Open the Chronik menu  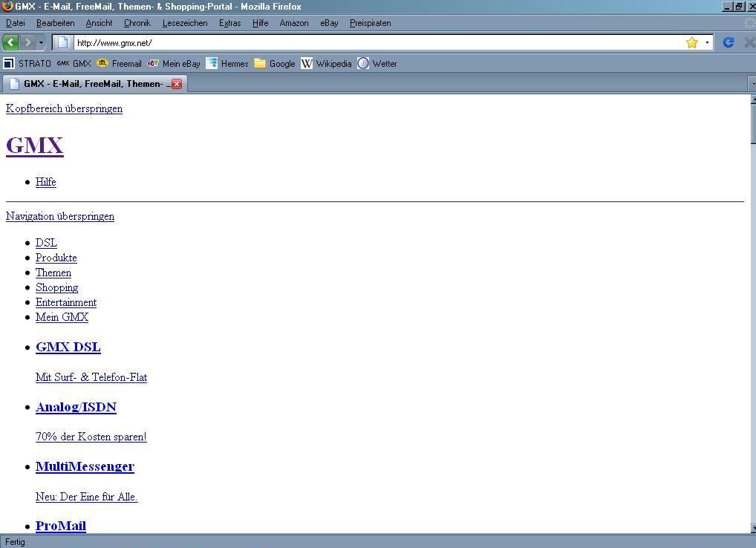pos(137,23)
